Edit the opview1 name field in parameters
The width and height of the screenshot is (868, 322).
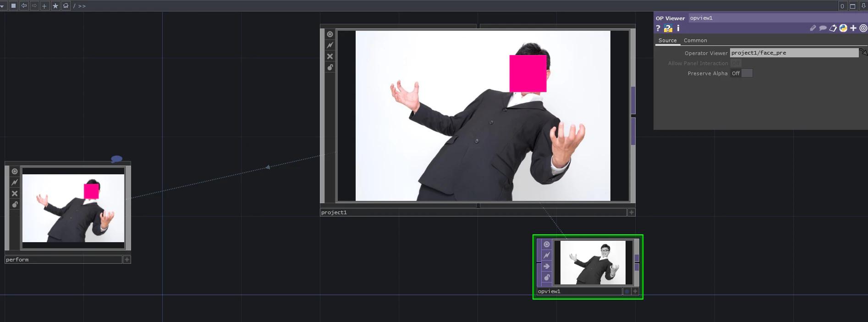pyautogui.click(x=778, y=18)
